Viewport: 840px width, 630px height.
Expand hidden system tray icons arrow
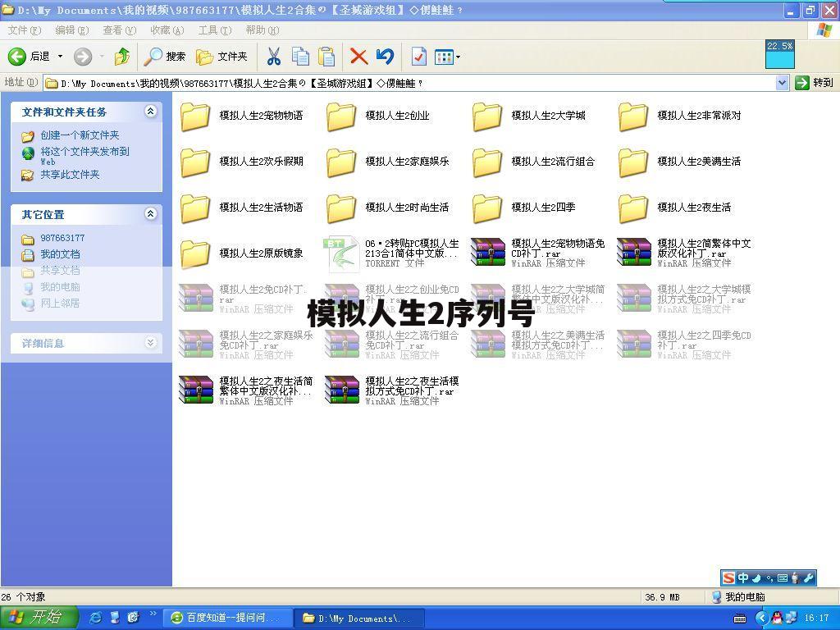point(762,619)
